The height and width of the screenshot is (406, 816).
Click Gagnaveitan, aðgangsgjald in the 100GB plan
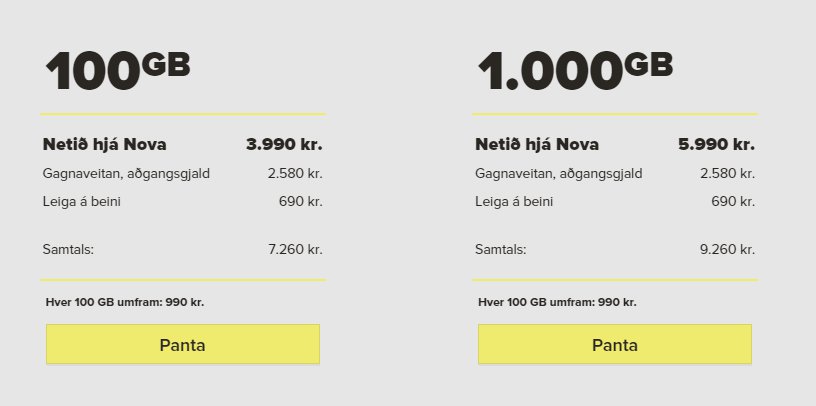[x=126, y=174]
